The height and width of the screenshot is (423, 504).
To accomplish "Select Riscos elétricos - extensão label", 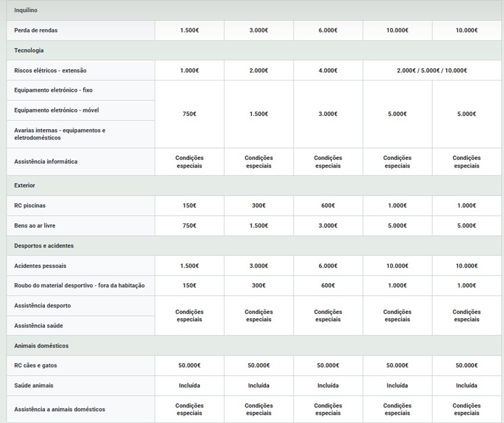I will [50, 70].
